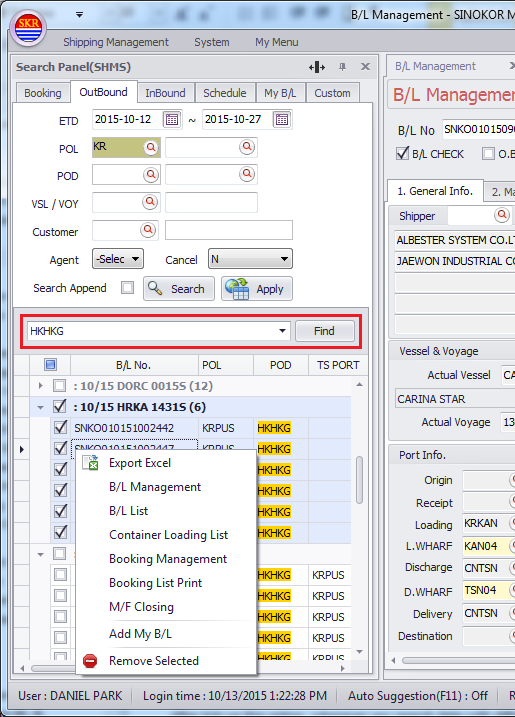Open the HKHKG find combo box dropdown
515x717 pixels.
(x=282, y=331)
